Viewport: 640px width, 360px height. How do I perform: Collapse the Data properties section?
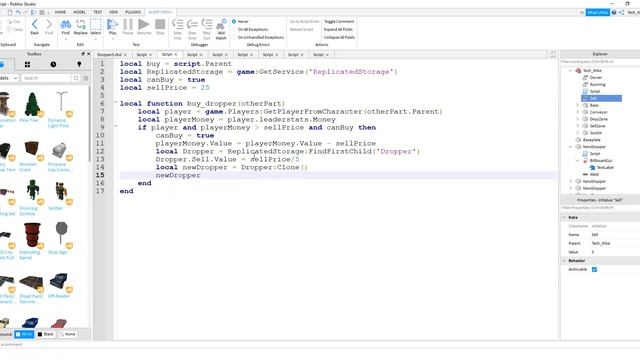[x=564, y=218]
